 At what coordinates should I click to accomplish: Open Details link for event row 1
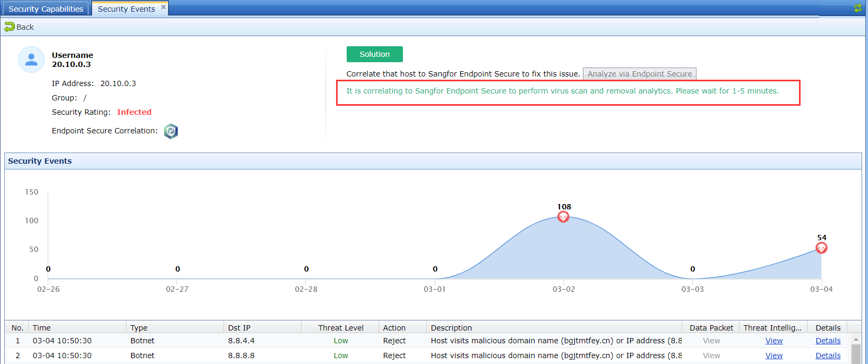click(x=828, y=341)
